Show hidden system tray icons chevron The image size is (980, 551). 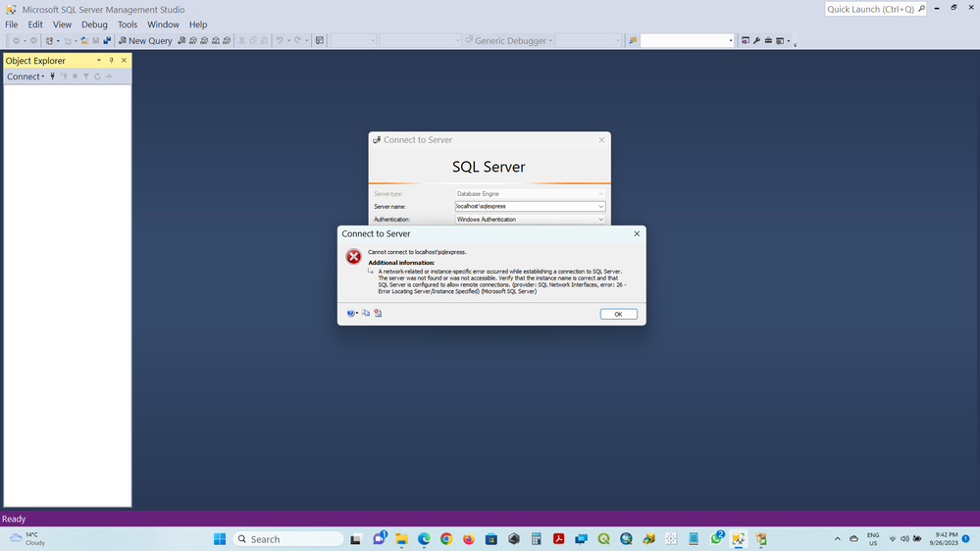[838, 539]
